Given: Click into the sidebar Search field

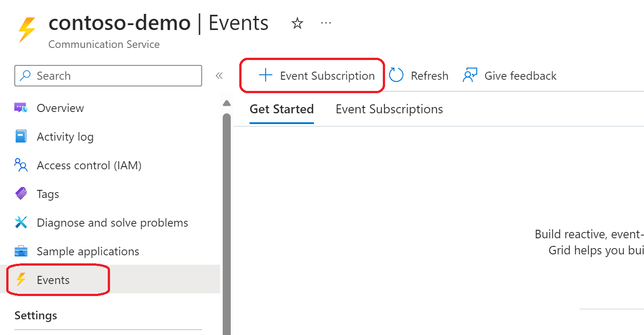Looking at the screenshot, I should [x=116, y=76].
